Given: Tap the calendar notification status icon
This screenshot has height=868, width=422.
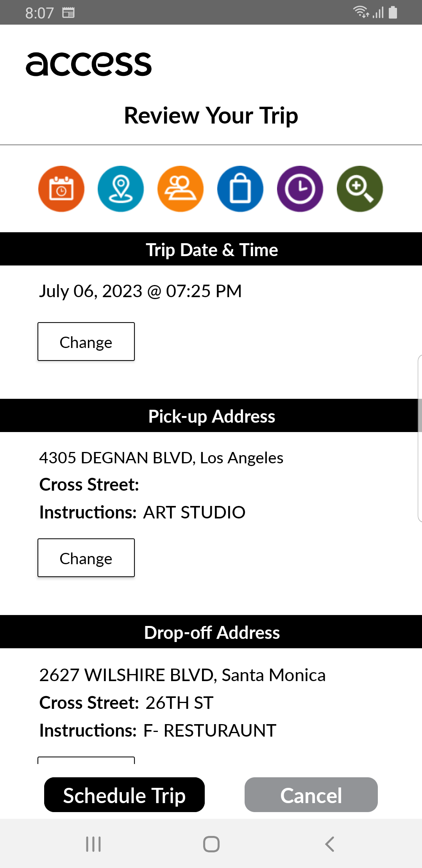Looking at the screenshot, I should point(68,13).
